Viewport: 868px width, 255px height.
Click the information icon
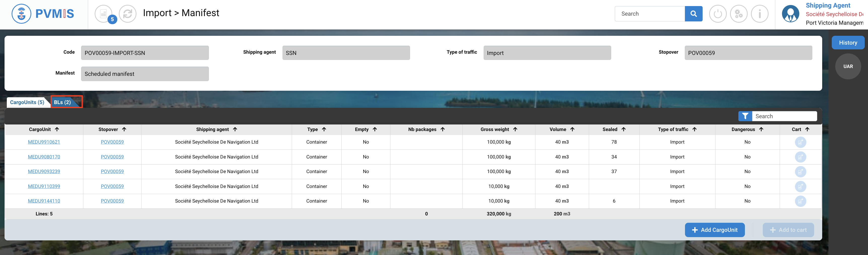click(x=760, y=14)
